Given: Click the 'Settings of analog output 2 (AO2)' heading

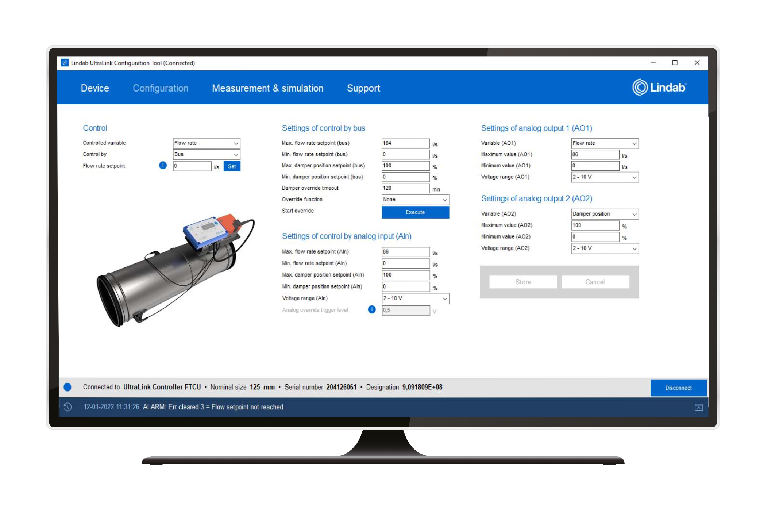Looking at the screenshot, I should [536, 199].
